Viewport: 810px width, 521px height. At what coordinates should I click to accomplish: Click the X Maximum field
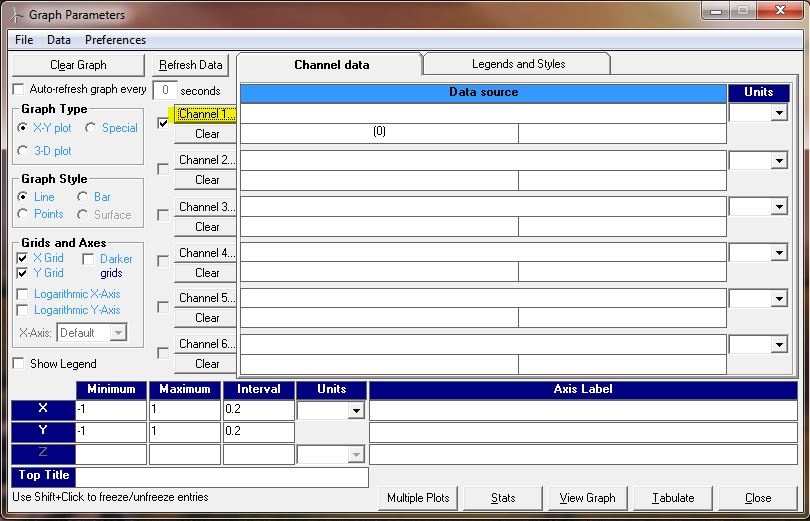[x=185, y=410]
